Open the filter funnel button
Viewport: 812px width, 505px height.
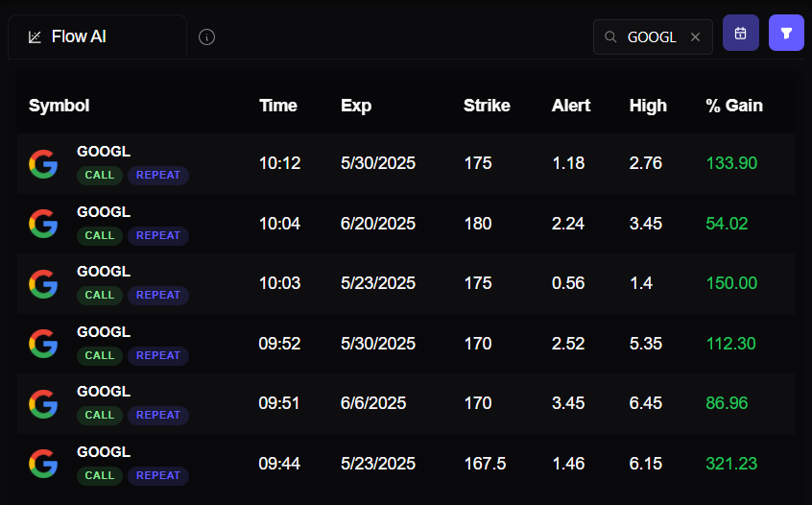(786, 33)
